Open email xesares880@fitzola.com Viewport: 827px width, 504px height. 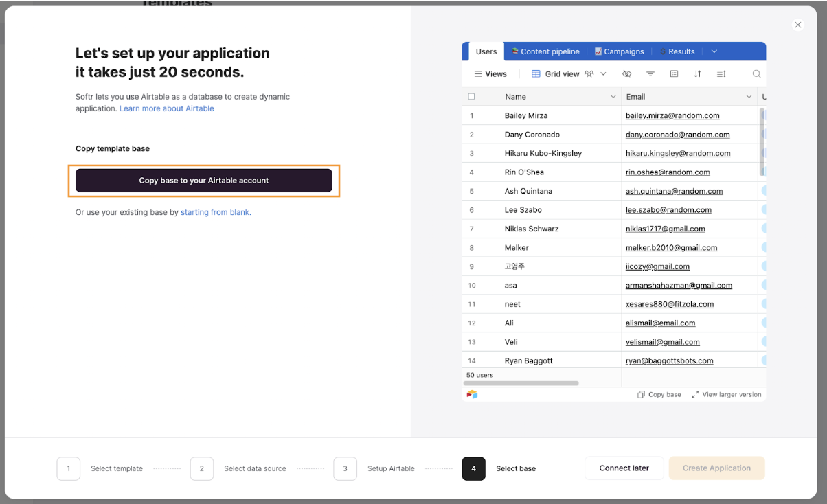tap(669, 304)
